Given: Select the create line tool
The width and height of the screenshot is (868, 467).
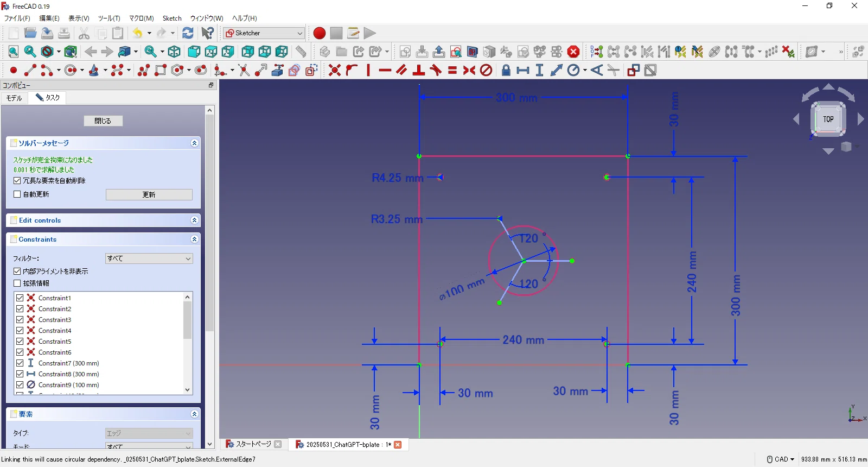Looking at the screenshot, I should point(30,70).
